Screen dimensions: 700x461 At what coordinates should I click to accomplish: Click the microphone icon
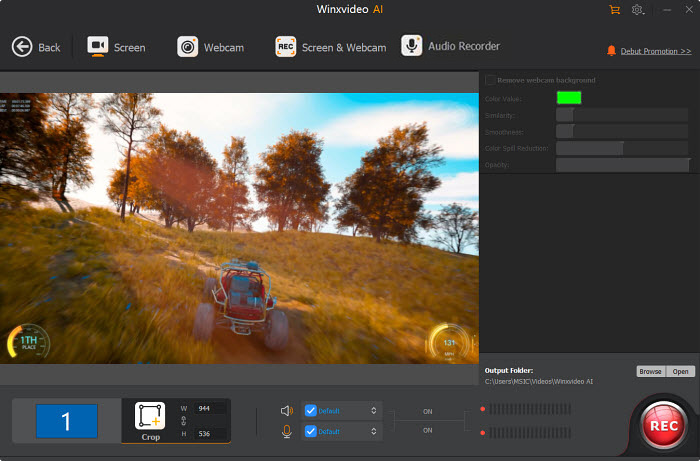tap(287, 431)
